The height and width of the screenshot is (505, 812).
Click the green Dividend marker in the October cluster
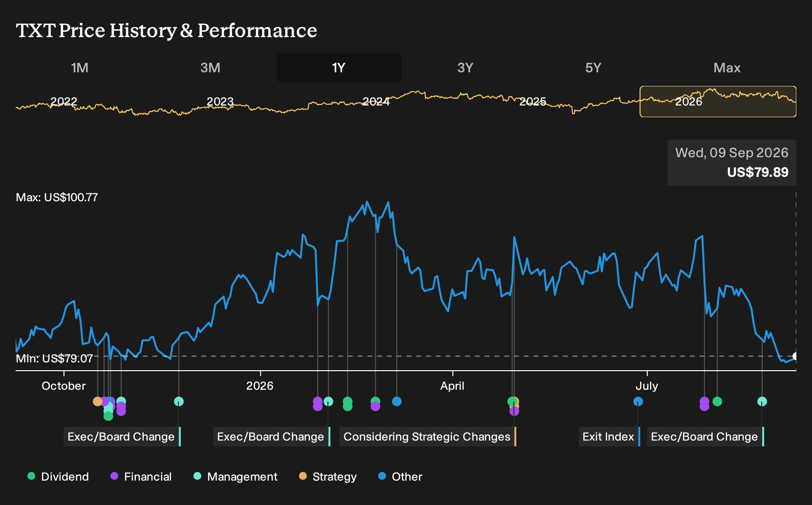coord(108,416)
